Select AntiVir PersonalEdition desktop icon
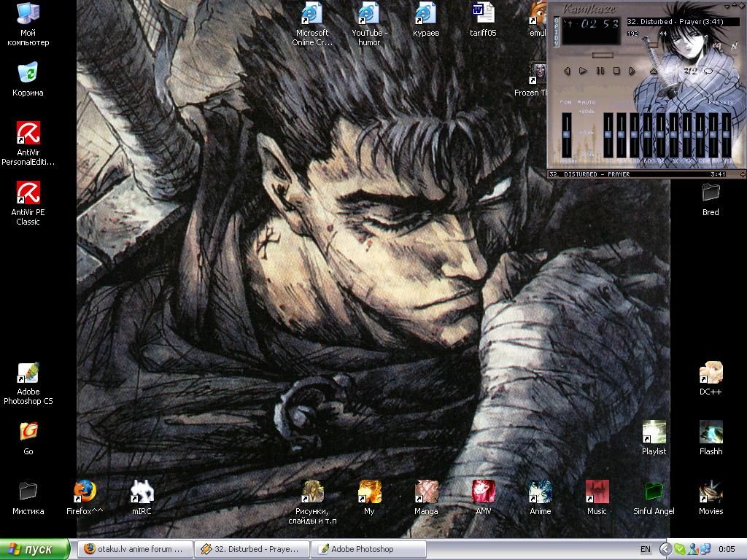This screenshot has height=560, width=747. coord(28,143)
